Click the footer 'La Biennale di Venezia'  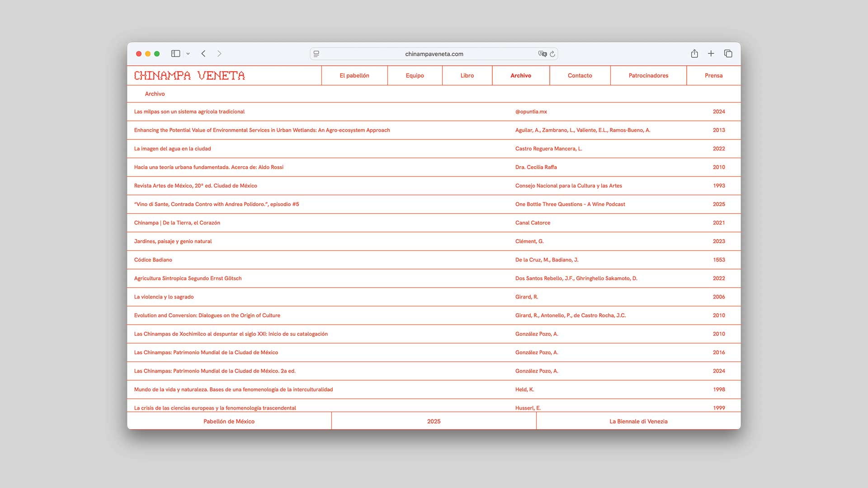pos(638,421)
